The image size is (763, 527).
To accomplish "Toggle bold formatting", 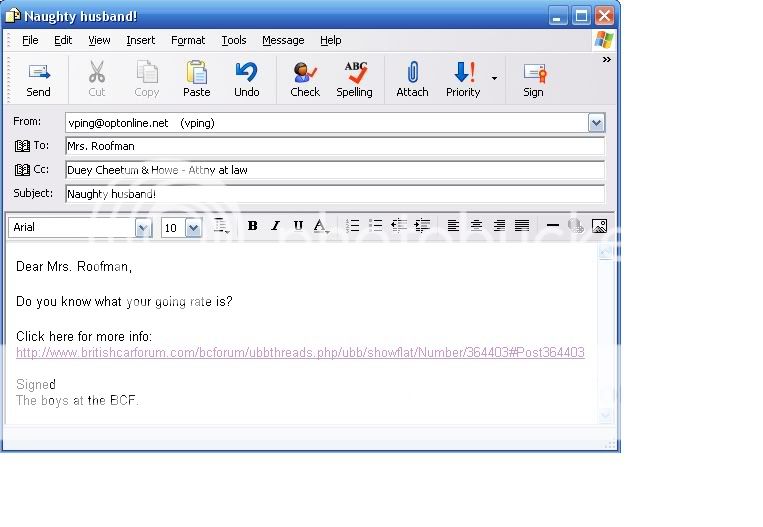I will point(253,226).
